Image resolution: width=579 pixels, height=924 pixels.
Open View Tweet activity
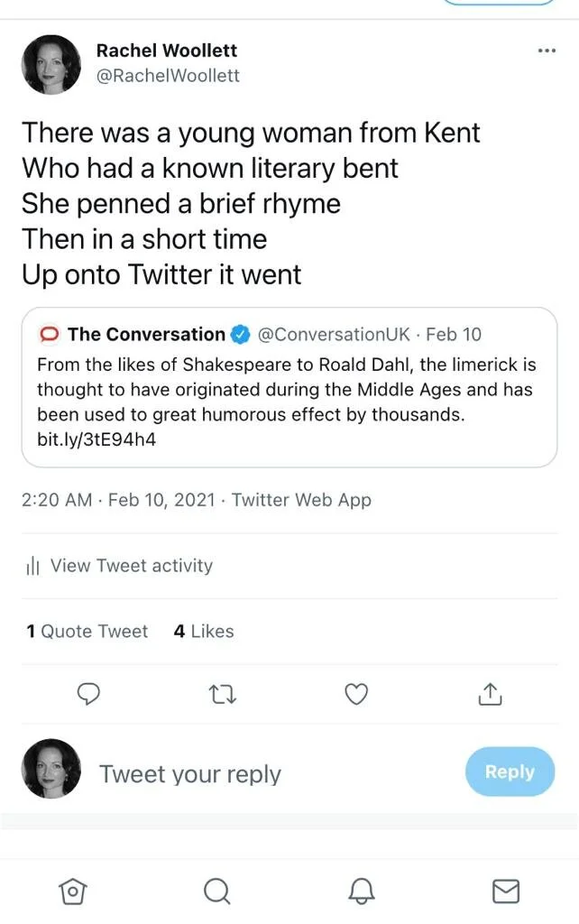tap(131, 566)
